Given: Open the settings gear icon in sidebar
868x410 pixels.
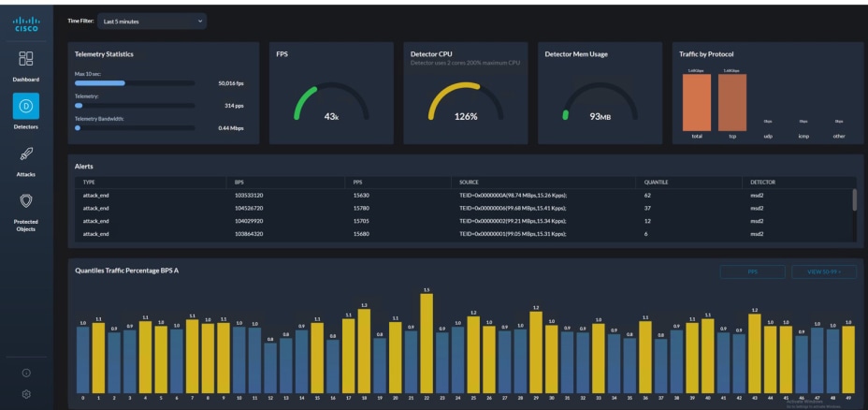Looking at the screenshot, I should click(x=26, y=394).
